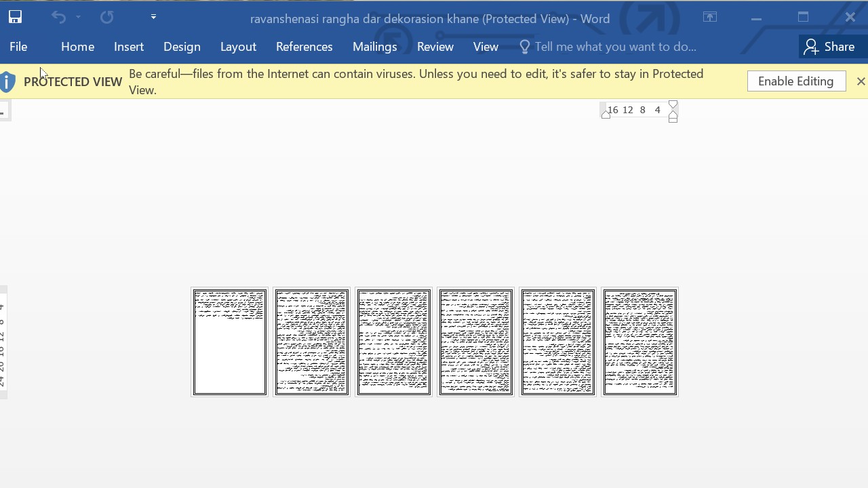This screenshot has height=488, width=868.
Task: Select the fifth page thumbnail
Action: click(x=557, y=342)
